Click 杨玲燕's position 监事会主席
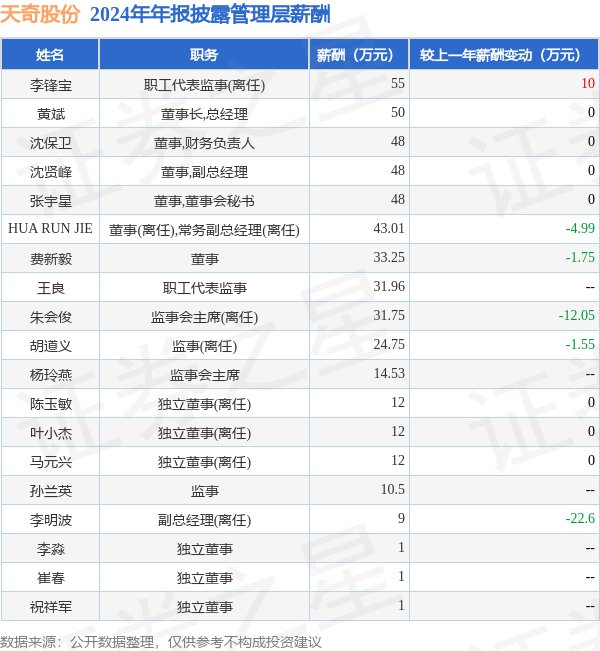The height and width of the screenshot is (651, 600). coord(204,375)
